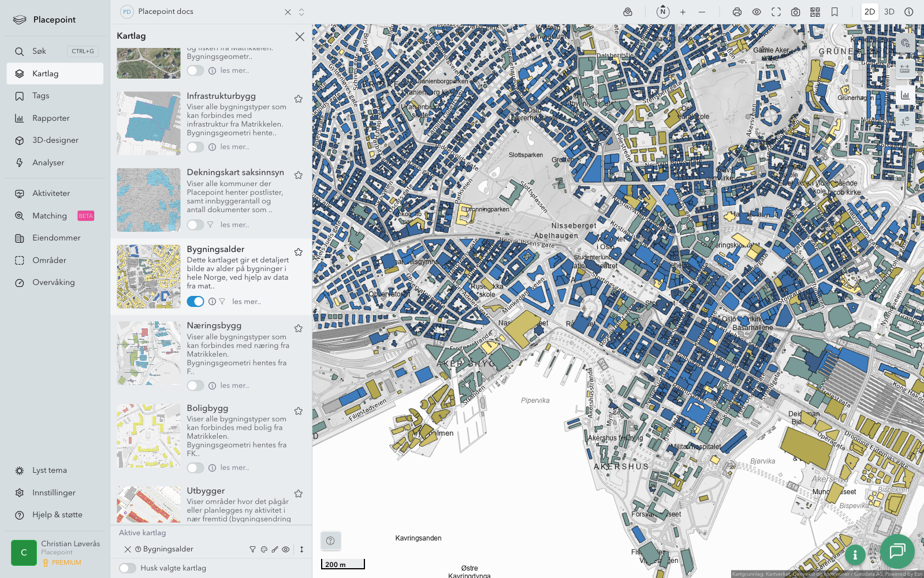Switch map to 3D view
The width and height of the screenshot is (924, 578).
tap(889, 12)
